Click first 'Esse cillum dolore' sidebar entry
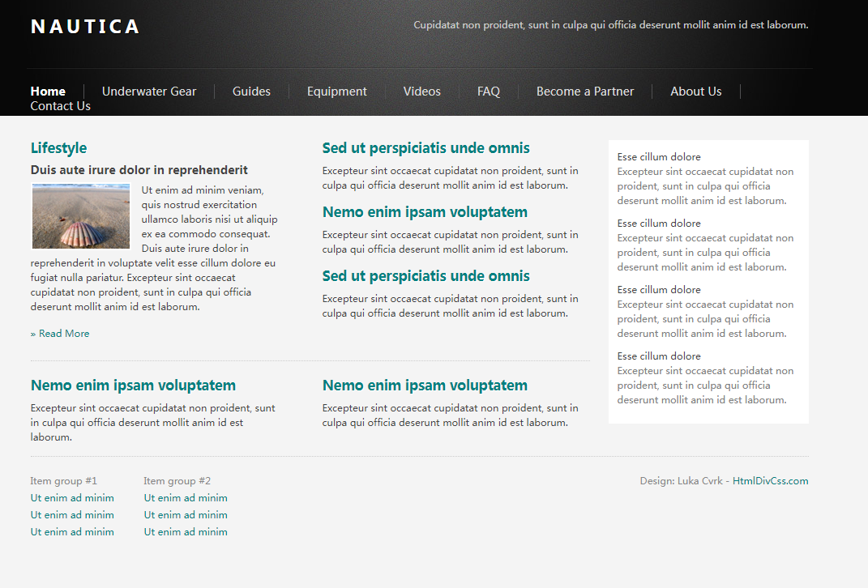Viewport: 868px width, 588px height. point(659,157)
